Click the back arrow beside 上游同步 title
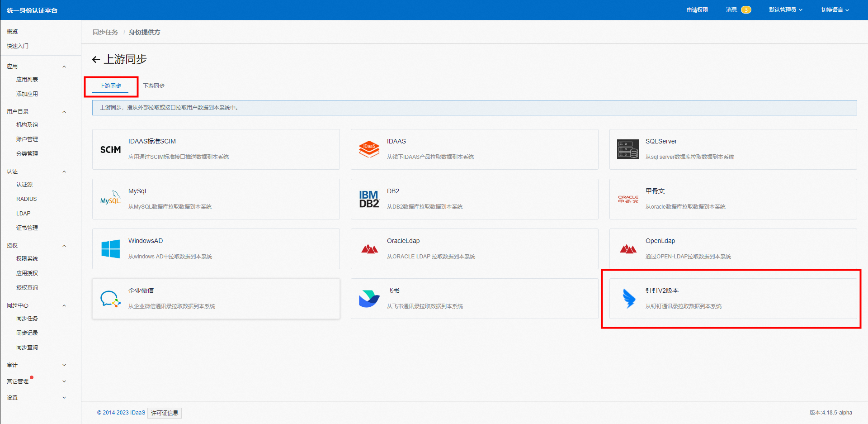Image resolution: width=868 pixels, height=424 pixels. pyautogui.click(x=96, y=60)
